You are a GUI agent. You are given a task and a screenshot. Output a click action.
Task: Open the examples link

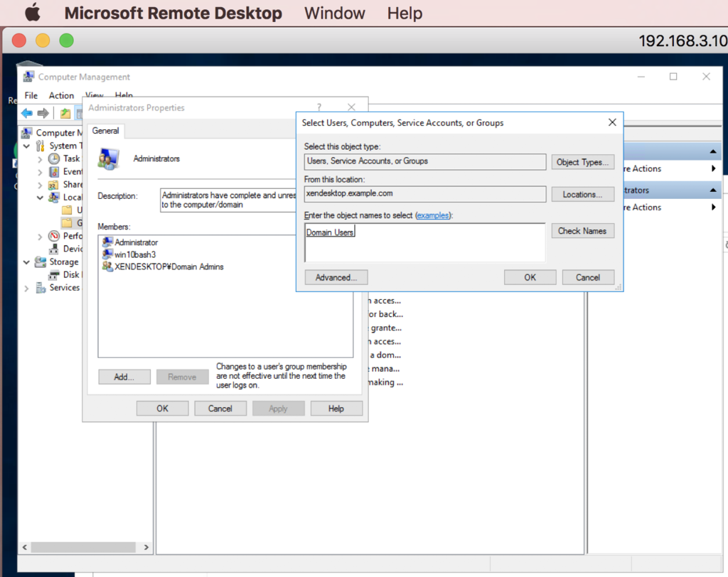coord(433,215)
